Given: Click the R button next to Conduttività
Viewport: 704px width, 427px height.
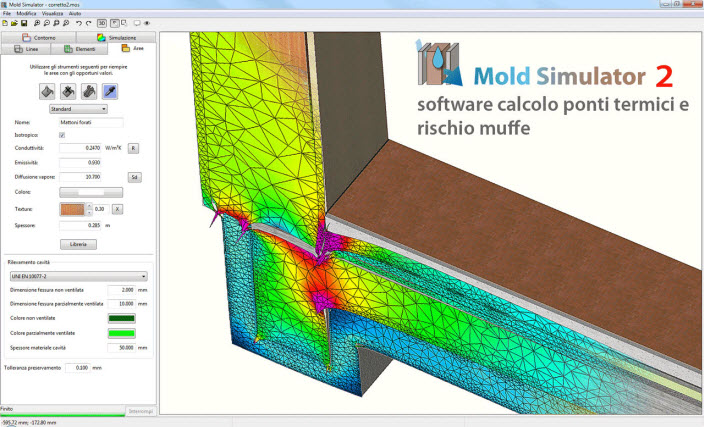Looking at the screenshot, I should pos(133,148).
